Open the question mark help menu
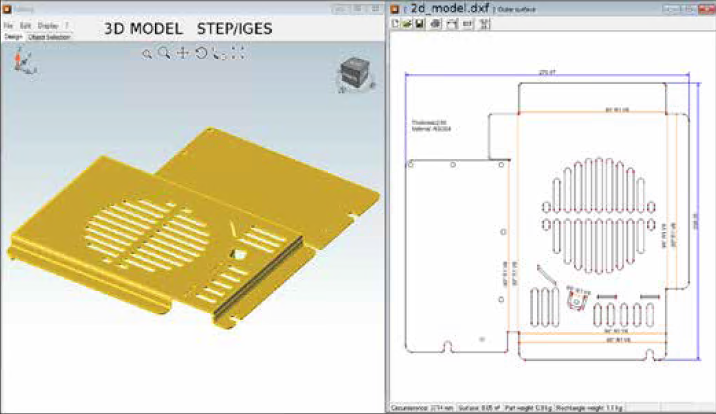The image size is (716, 414). click(67, 25)
